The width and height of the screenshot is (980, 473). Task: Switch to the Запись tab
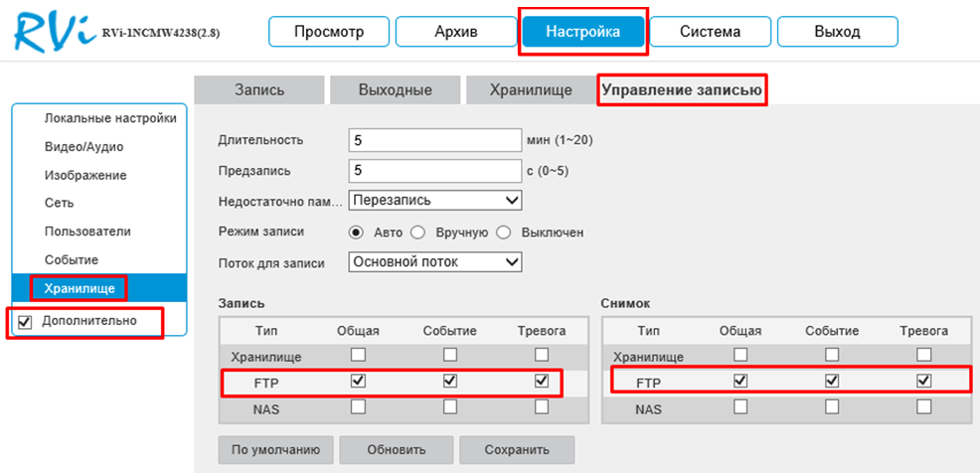pyautogui.click(x=259, y=89)
